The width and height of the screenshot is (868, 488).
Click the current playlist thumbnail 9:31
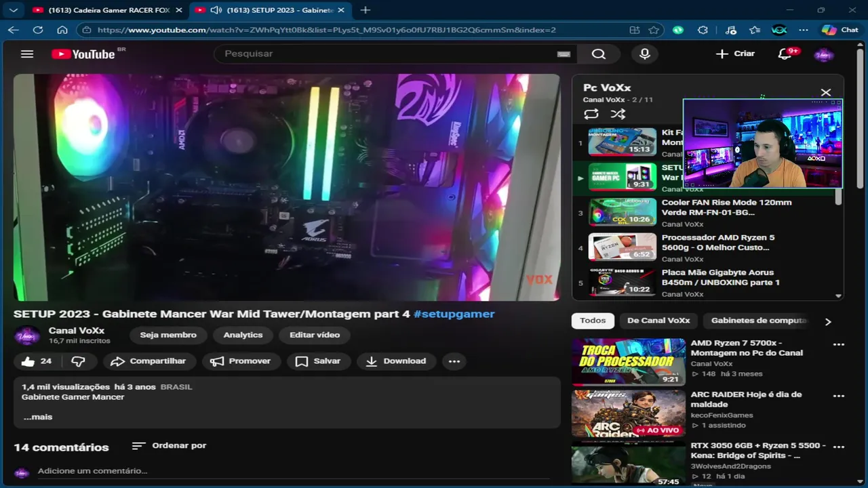point(622,177)
